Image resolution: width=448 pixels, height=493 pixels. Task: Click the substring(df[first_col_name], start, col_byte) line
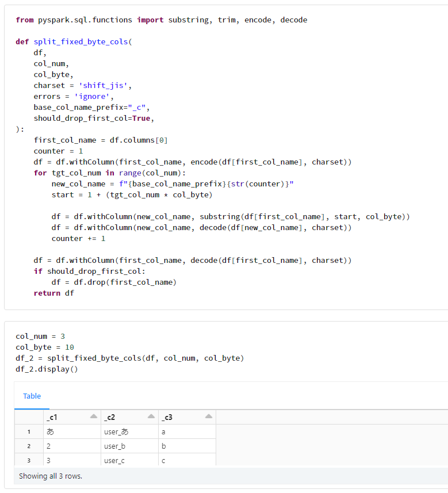tap(231, 217)
